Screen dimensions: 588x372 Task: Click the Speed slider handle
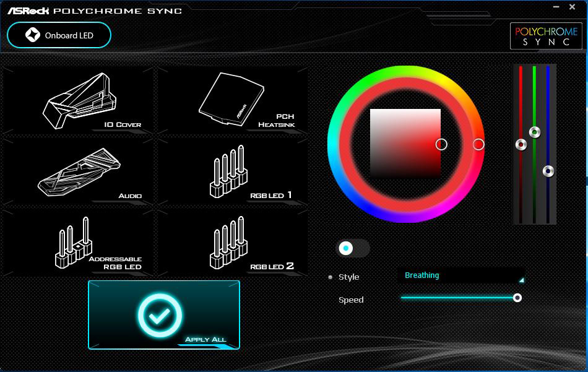point(517,298)
